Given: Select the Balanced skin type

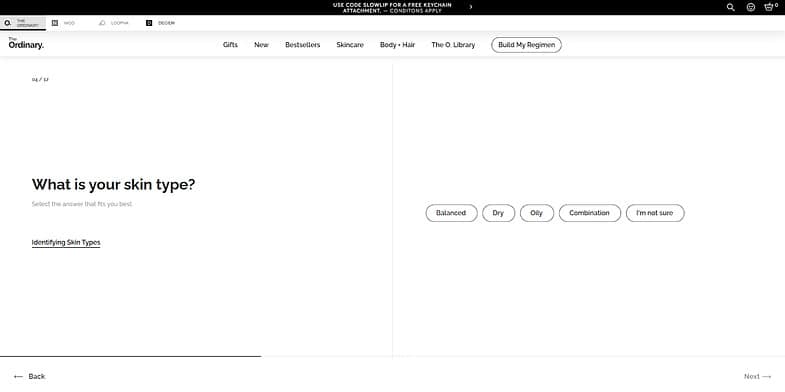Looking at the screenshot, I should point(451,213).
